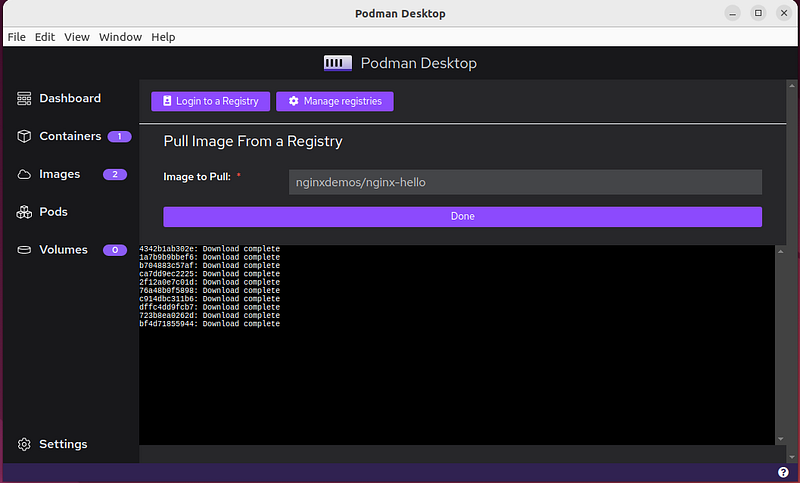Click the help question mark icon
The height and width of the screenshot is (483, 800).
click(783, 472)
